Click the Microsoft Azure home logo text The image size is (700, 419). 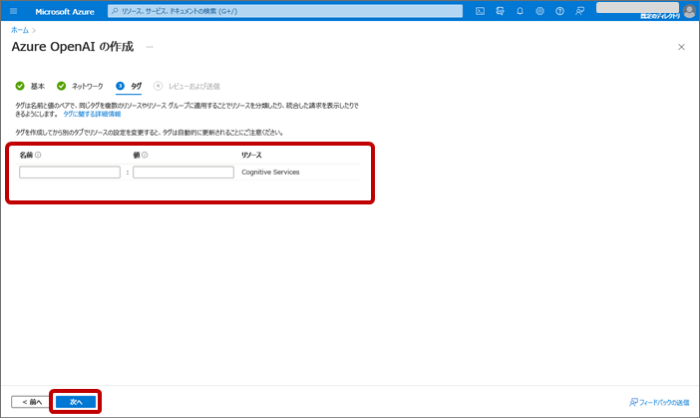coord(65,12)
